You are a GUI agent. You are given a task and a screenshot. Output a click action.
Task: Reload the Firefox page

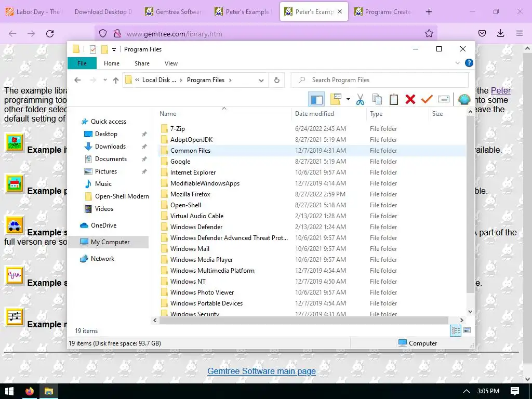pyautogui.click(x=50, y=33)
